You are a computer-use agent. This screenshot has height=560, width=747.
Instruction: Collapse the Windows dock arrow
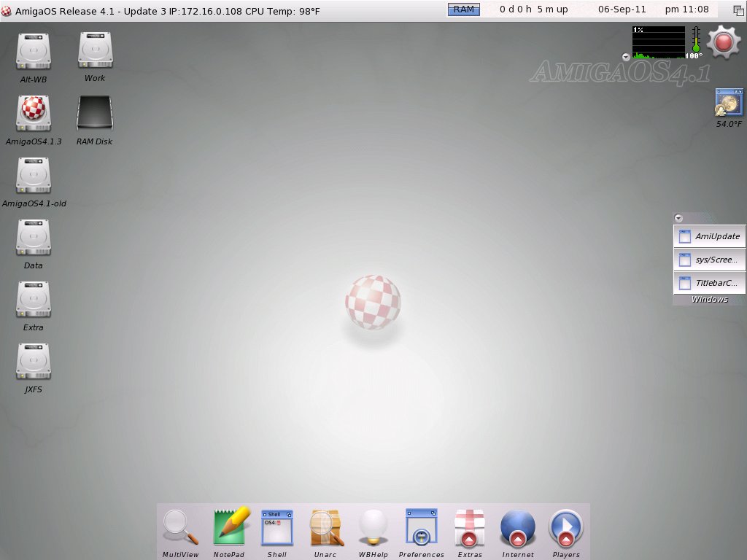tap(679, 218)
